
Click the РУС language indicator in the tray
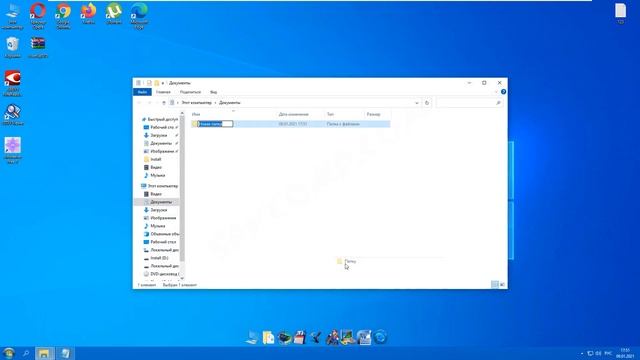608,353
